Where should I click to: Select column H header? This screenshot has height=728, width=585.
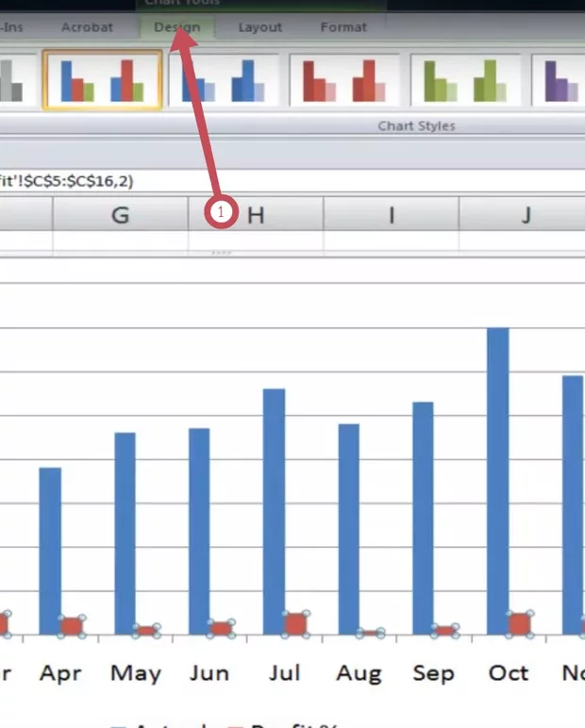point(256,214)
